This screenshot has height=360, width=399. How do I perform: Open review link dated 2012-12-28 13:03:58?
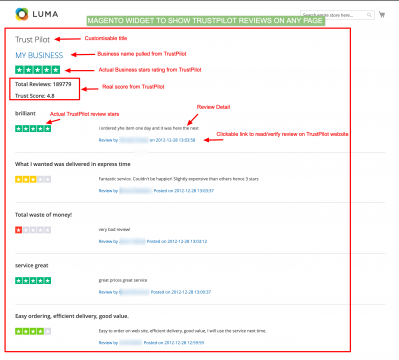[147, 140]
